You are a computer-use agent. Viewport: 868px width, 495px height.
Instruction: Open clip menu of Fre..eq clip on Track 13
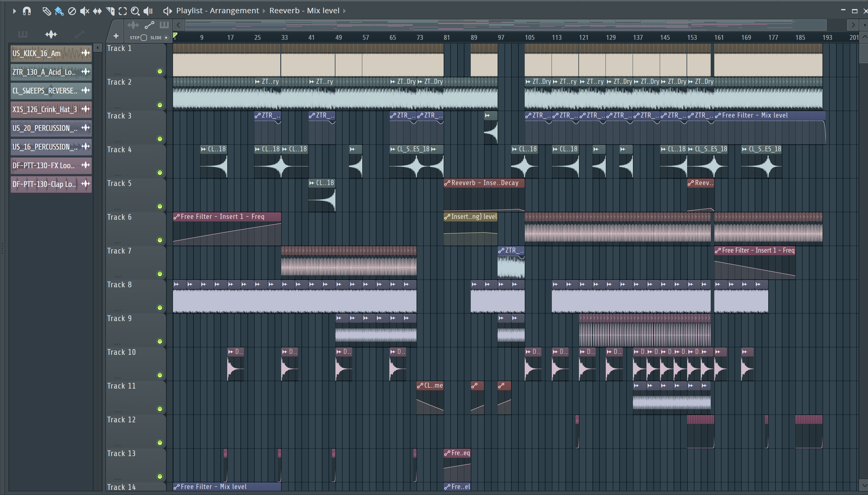(x=447, y=453)
